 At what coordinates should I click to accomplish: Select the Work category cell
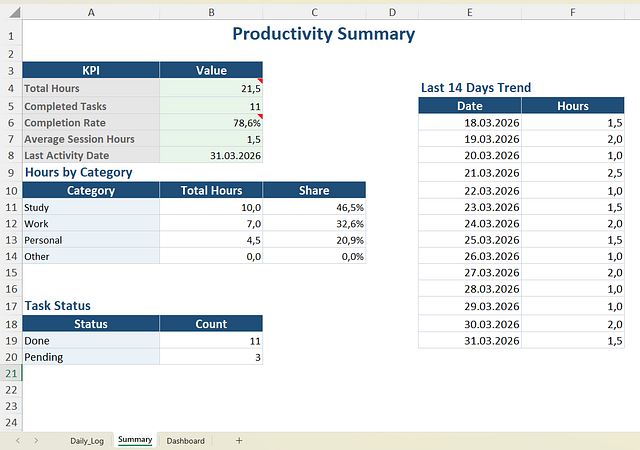click(x=91, y=223)
